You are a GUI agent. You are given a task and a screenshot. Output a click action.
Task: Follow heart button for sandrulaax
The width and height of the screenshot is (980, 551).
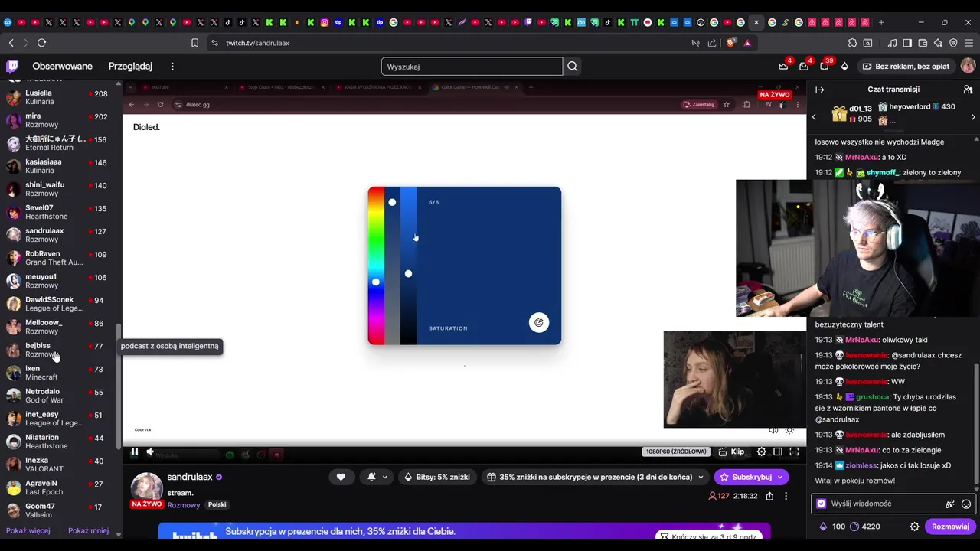tap(341, 477)
